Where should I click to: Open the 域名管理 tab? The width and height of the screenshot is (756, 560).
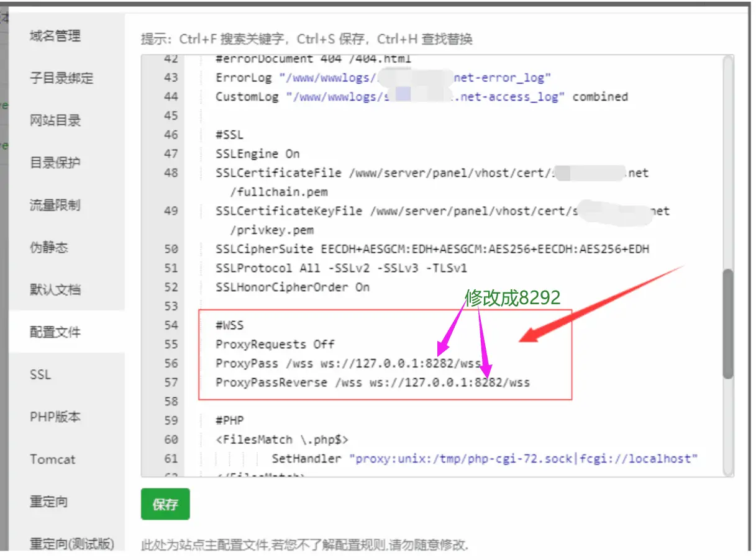[x=55, y=36]
